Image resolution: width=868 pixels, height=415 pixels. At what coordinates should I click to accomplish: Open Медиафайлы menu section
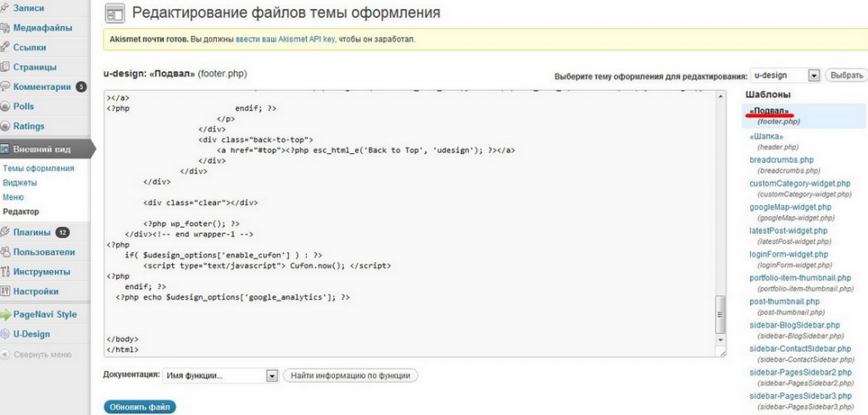(x=42, y=28)
